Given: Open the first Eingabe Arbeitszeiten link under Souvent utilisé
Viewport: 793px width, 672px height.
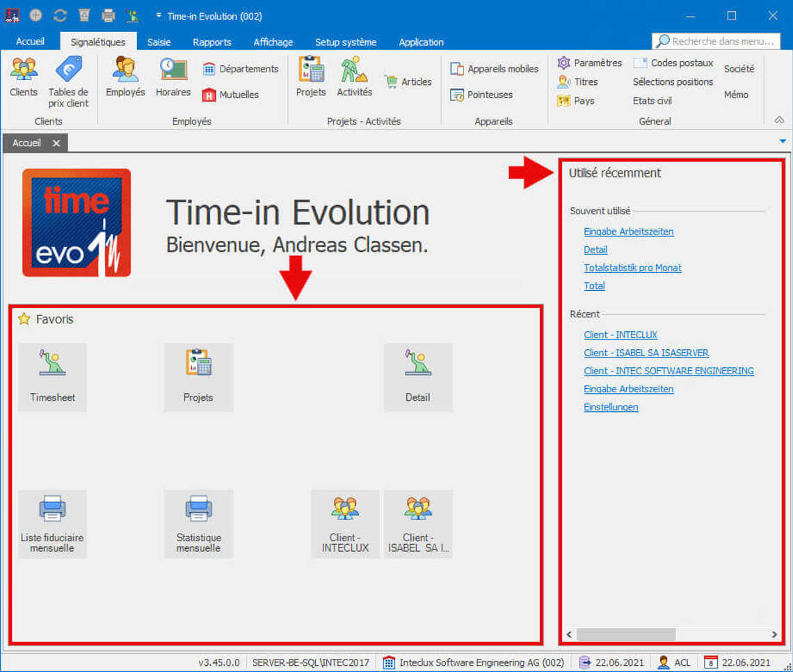Looking at the screenshot, I should click(628, 232).
